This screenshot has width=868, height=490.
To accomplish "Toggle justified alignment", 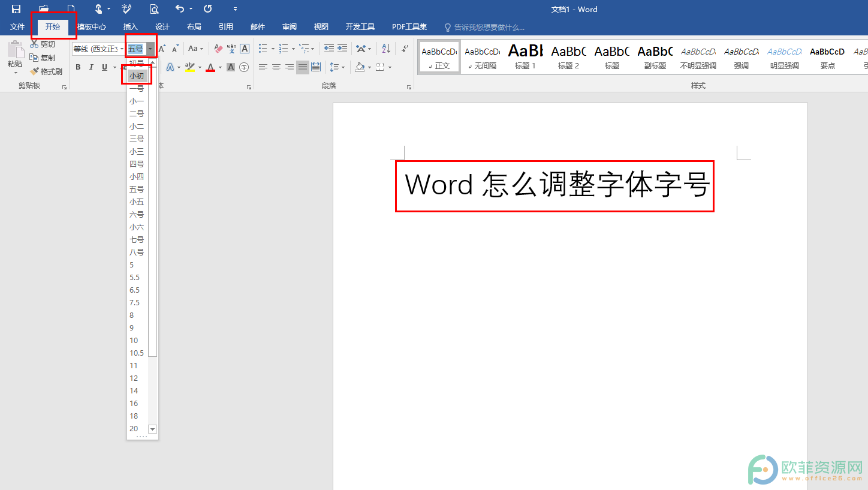I will click(303, 67).
